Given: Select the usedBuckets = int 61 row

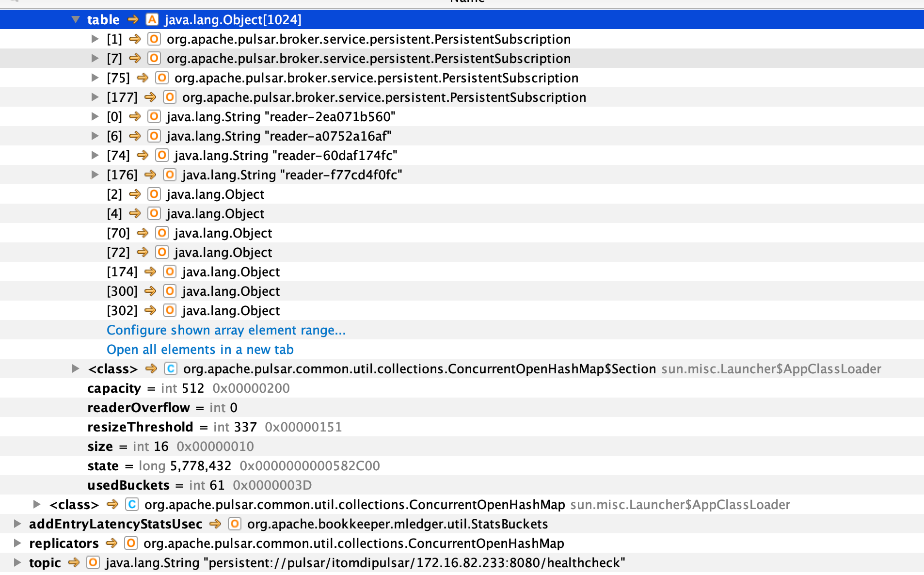Looking at the screenshot, I should [462, 485].
